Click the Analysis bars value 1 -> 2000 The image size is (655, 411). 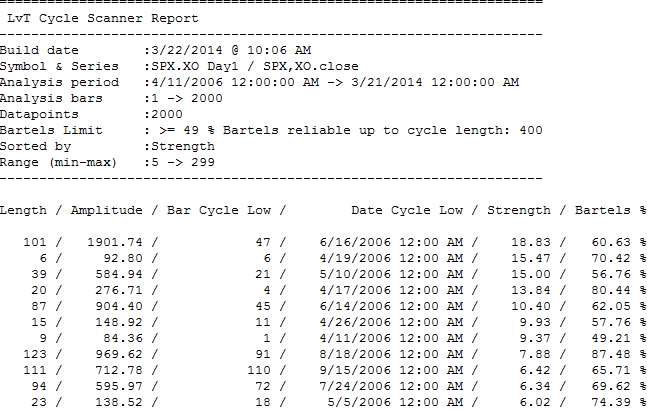(x=187, y=98)
